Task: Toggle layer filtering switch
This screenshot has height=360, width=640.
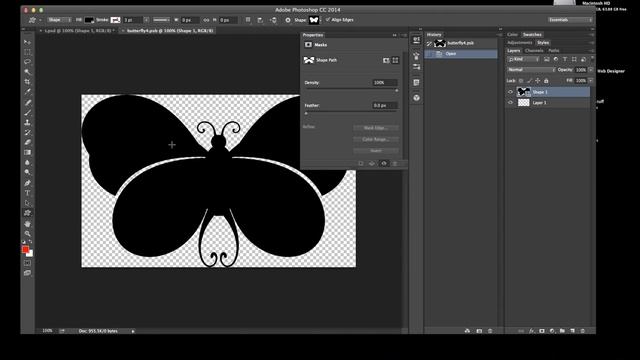Action: click(x=591, y=59)
